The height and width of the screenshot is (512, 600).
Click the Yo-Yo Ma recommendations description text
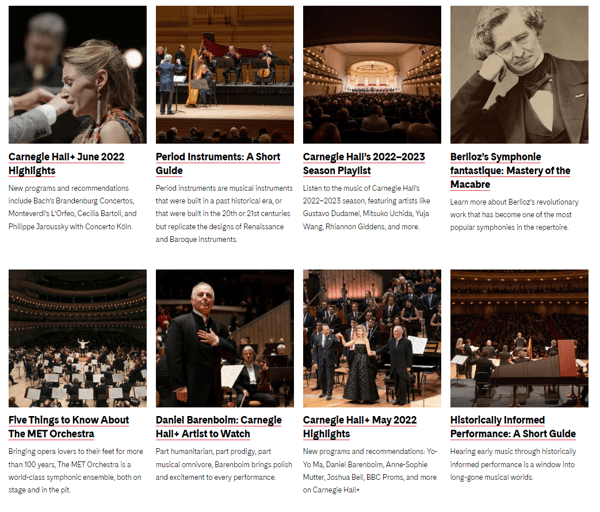coord(370,471)
